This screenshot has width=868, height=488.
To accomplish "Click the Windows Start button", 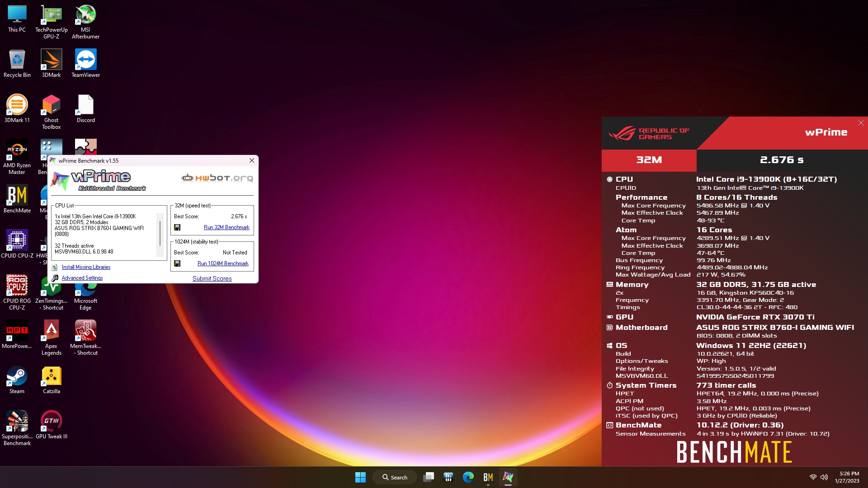I will click(x=360, y=477).
